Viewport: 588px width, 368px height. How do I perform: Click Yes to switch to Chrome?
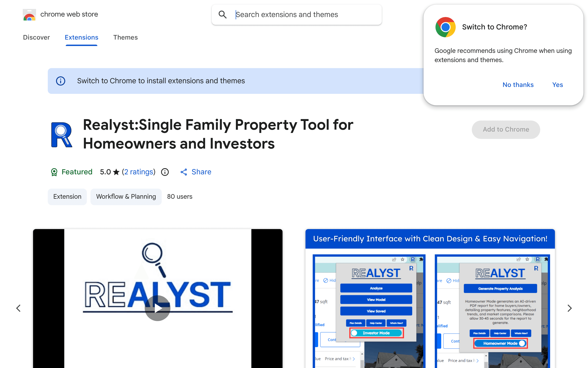pyautogui.click(x=557, y=85)
